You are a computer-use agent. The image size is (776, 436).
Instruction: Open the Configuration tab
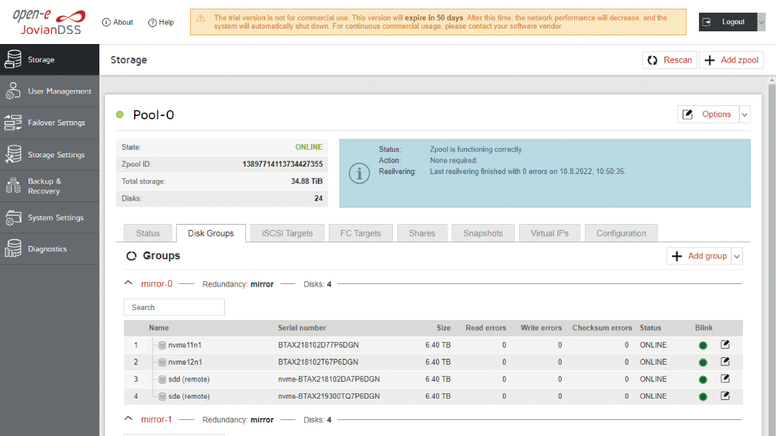coord(621,233)
